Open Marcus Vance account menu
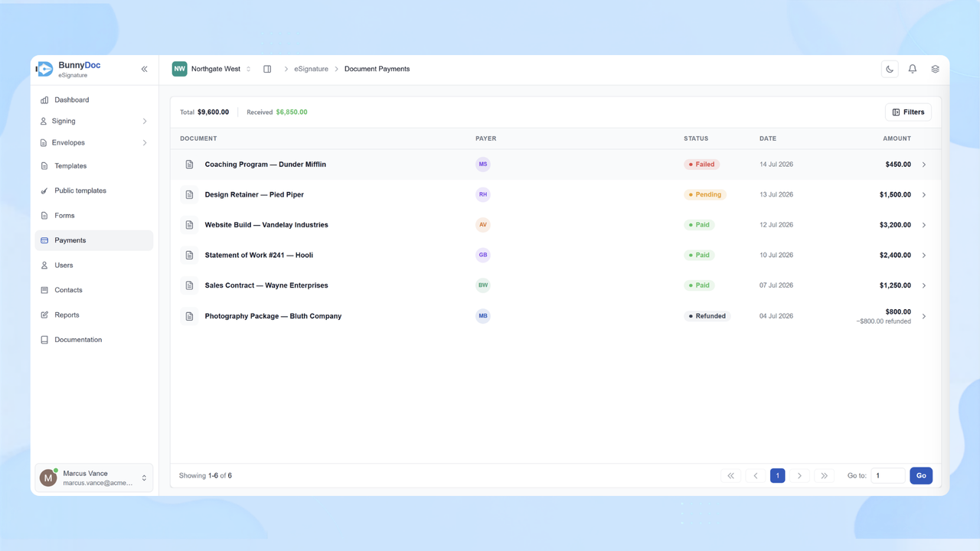This screenshot has height=551, width=980. tap(94, 478)
